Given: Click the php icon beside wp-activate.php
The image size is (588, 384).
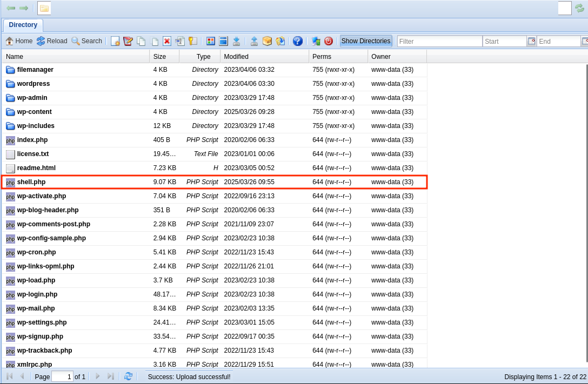Looking at the screenshot, I should (10, 196).
